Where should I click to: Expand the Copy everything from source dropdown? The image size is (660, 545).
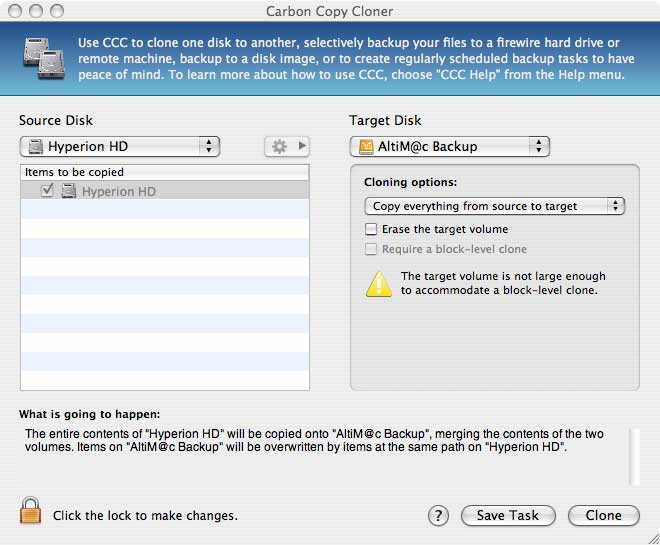tap(495, 206)
